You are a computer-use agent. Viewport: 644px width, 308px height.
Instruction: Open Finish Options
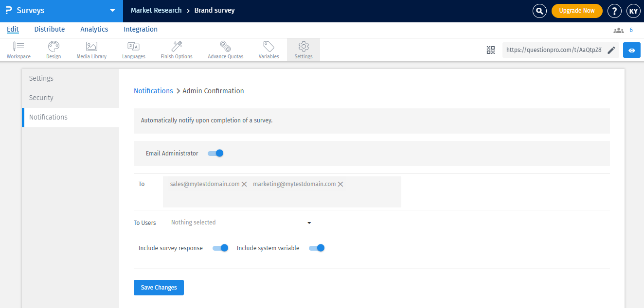[176, 50]
